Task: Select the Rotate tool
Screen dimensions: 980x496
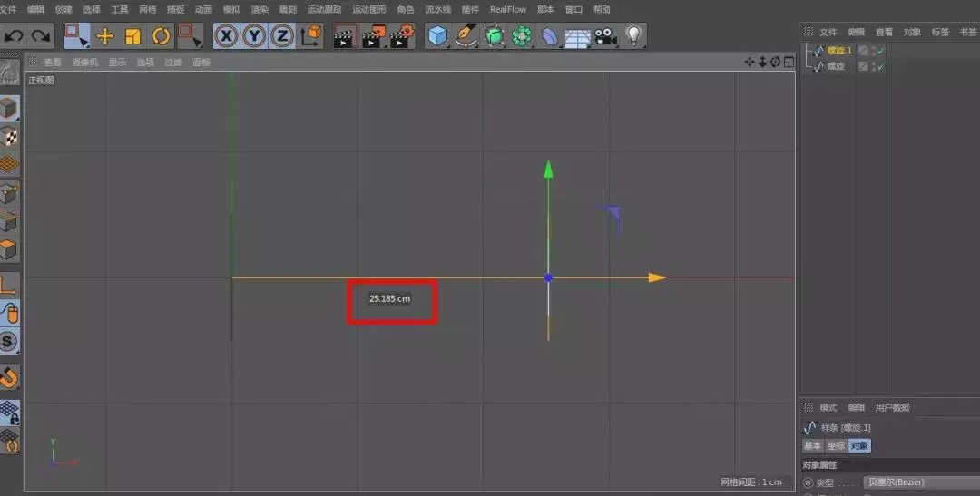Action: tap(162, 36)
